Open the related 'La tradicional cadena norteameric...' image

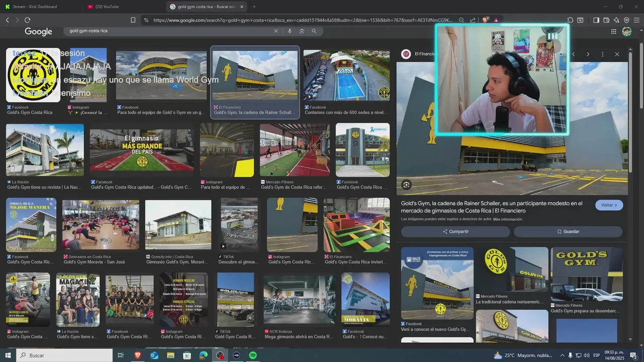point(512,270)
